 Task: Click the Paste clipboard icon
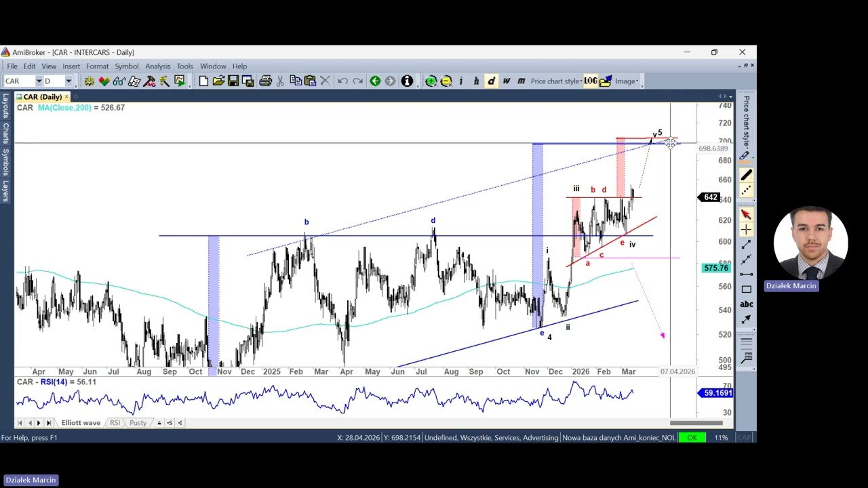(x=310, y=81)
